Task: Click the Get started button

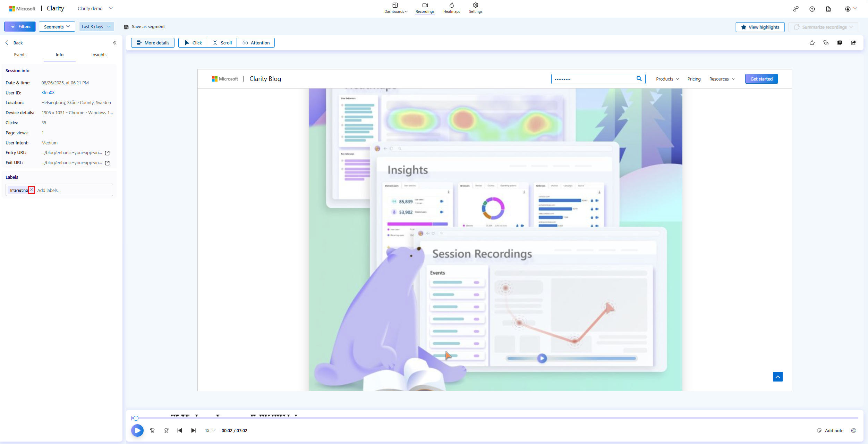Action: tap(761, 79)
